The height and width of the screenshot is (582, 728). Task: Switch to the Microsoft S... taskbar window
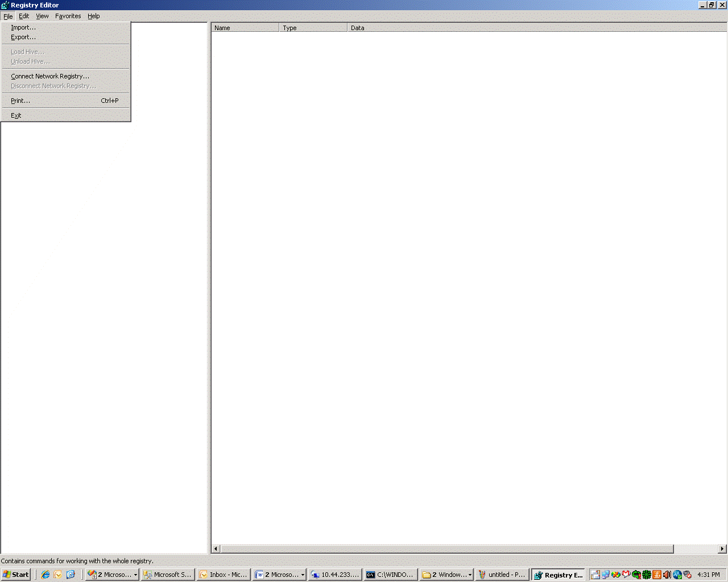click(168, 575)
